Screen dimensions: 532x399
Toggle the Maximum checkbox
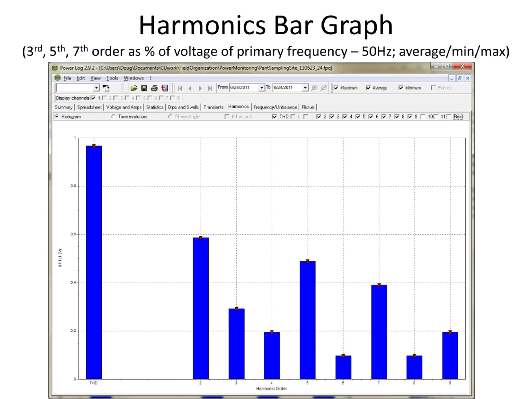336,88
